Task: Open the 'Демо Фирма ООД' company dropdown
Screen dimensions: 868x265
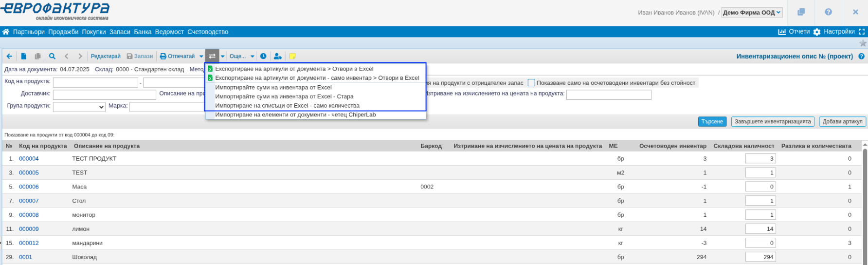Action: click(x=752, y=13)
